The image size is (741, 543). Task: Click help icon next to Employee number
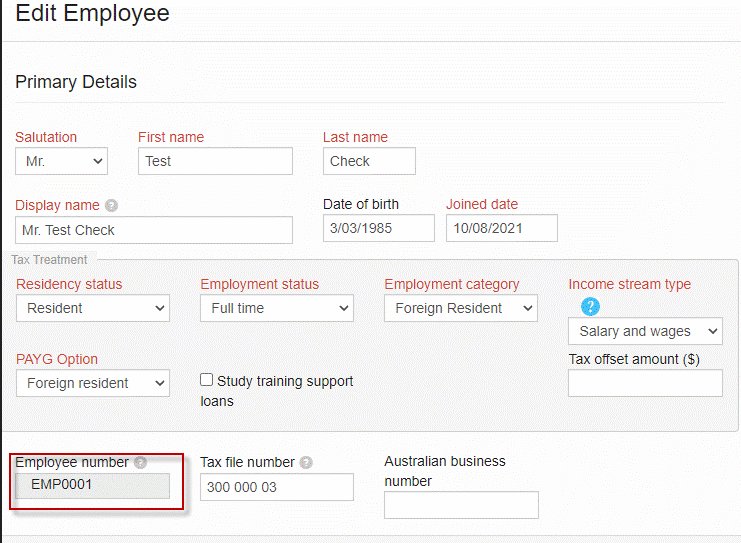point(140,462)
